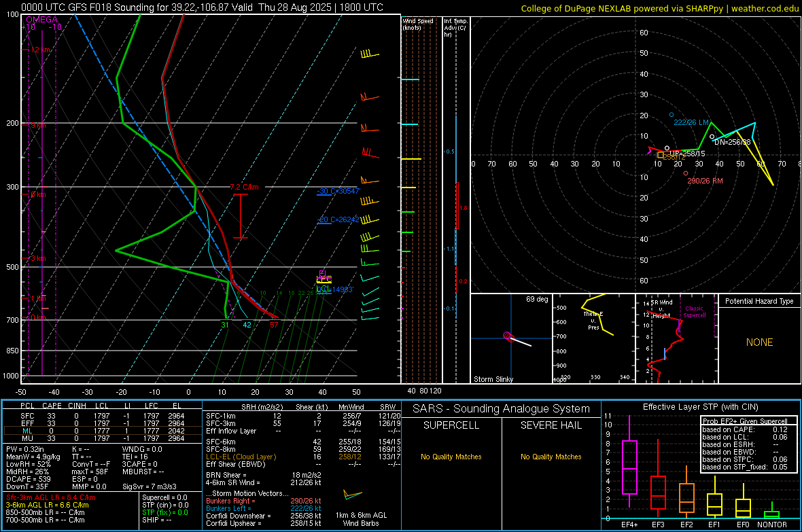
Task: Click the Classic Supercell inset label
Action: click(x=695, y=312)
